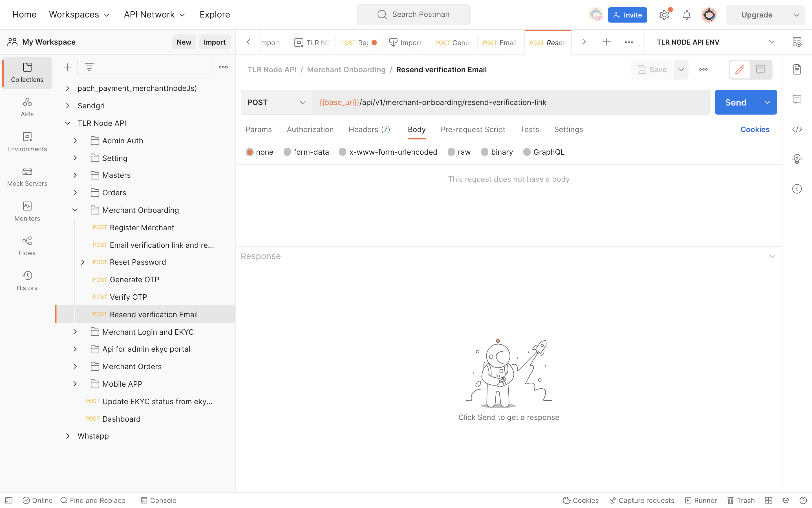Open the documentation pane icon
The image size is (812, 508).
point(797,69)
